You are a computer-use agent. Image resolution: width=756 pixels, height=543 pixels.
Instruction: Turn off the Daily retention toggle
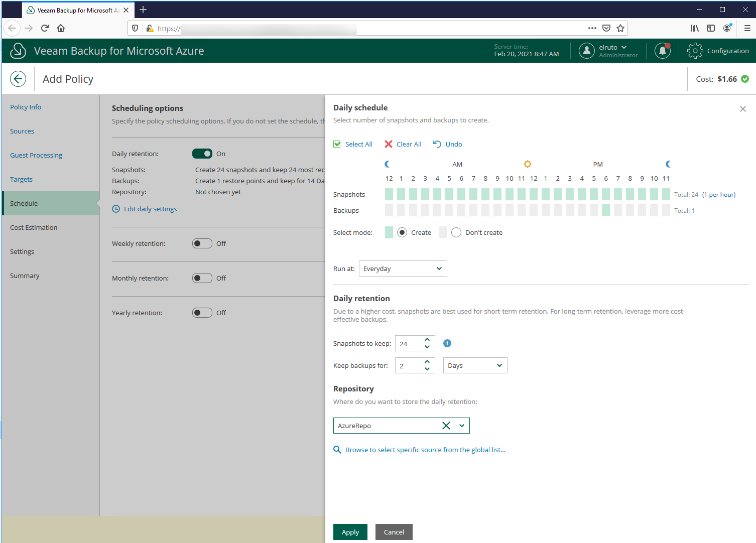pyautogui.click(x=202, y=154)
